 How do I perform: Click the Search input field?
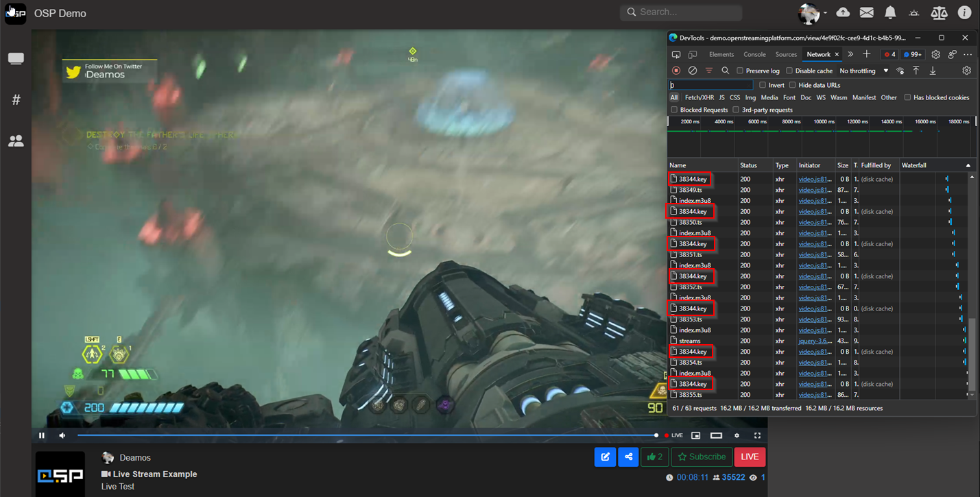coord(681,12)
